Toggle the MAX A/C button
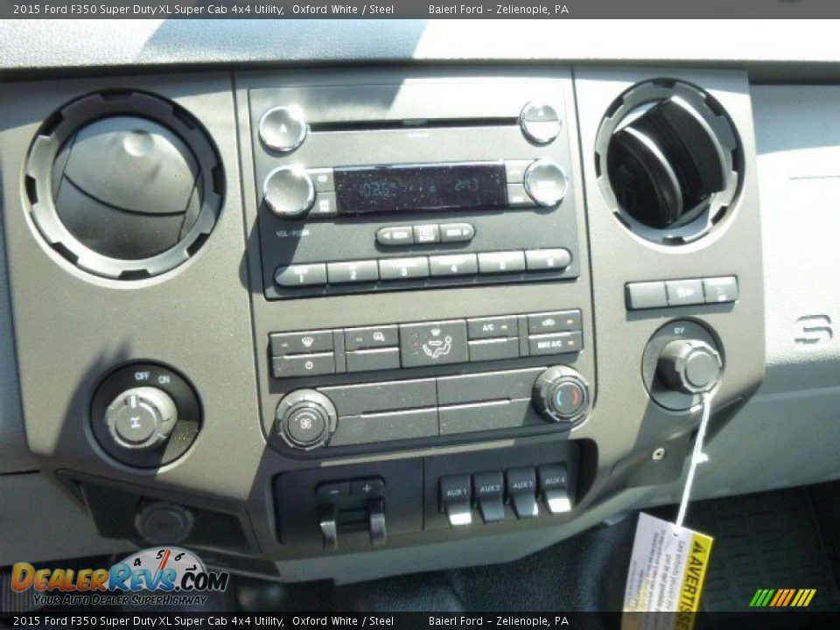This screenshot has width=840, height=630. 555,344
